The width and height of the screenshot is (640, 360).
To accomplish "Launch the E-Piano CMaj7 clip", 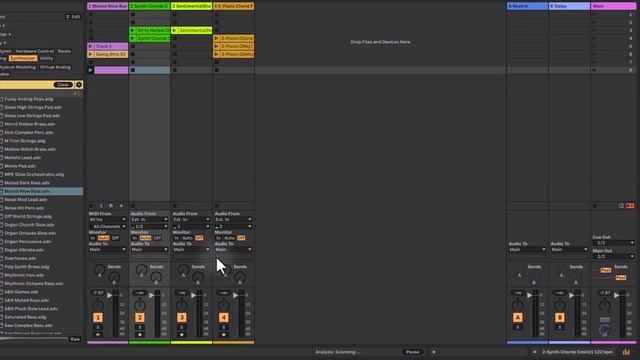I will pos(216,46).
